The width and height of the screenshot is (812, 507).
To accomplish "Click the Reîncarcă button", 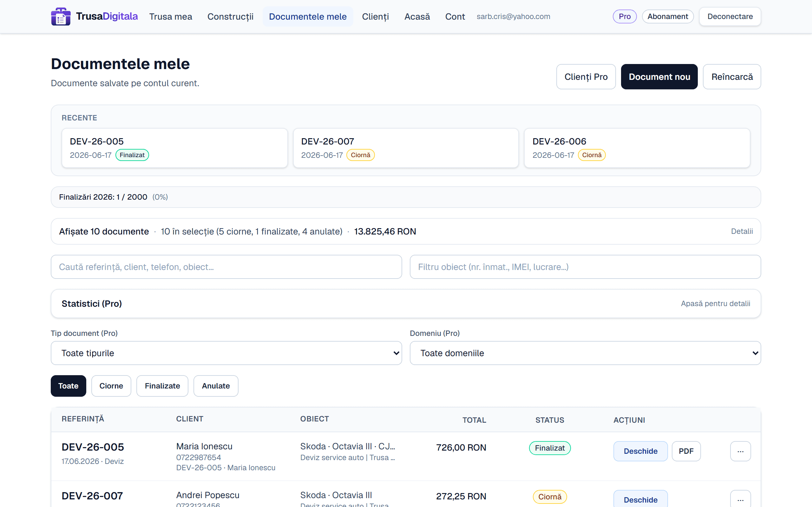I will [x=732, y=77].
